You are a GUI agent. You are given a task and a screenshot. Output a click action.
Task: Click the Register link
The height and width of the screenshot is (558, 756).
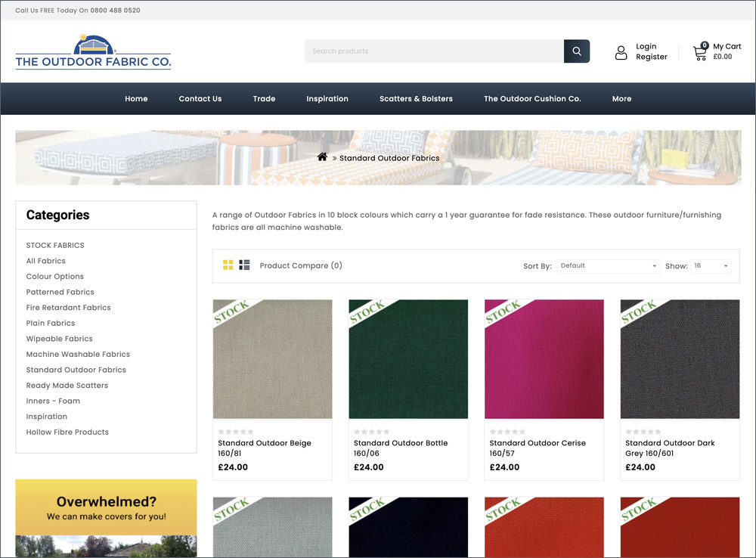pos(651,57)
